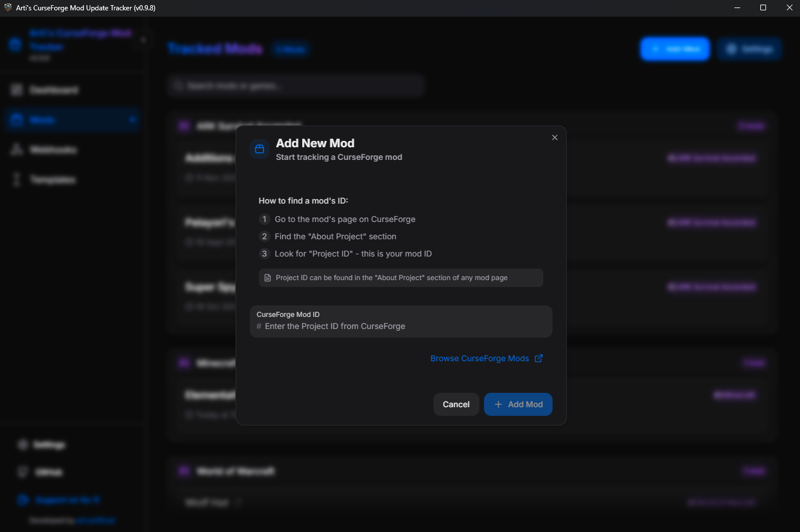This screenshot has height=532, width=800.
Task: Open Templates in the blurred sidebar
Action: click(72, 179)
